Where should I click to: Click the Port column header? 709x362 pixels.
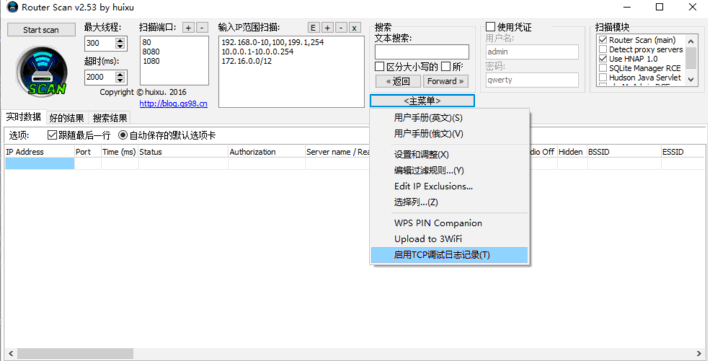coord(88,152)
